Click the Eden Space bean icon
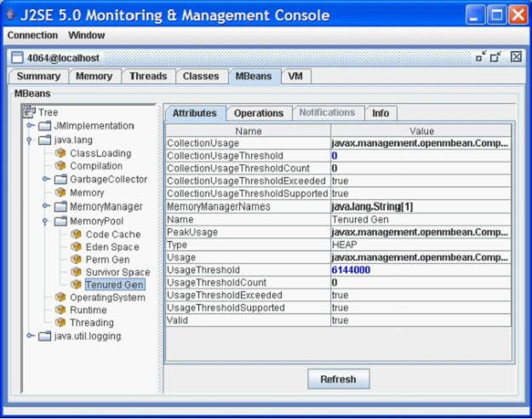 click(x=76, y=247)
